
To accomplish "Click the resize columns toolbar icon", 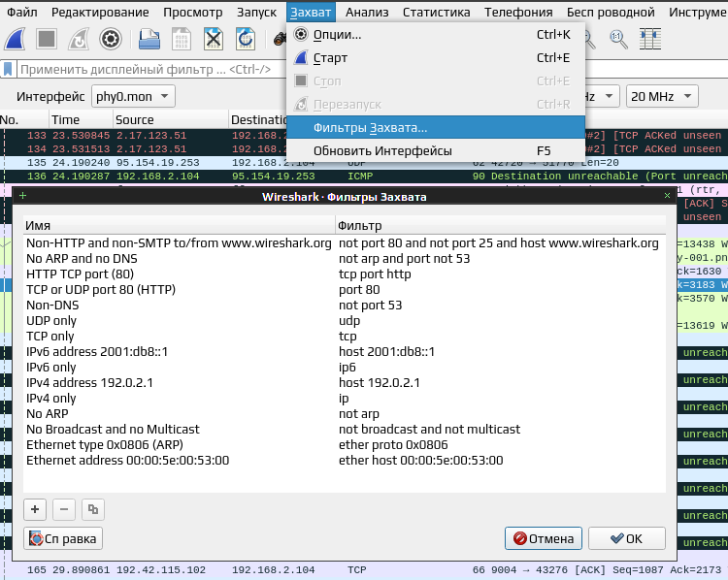I will click(x=650, y=39).
